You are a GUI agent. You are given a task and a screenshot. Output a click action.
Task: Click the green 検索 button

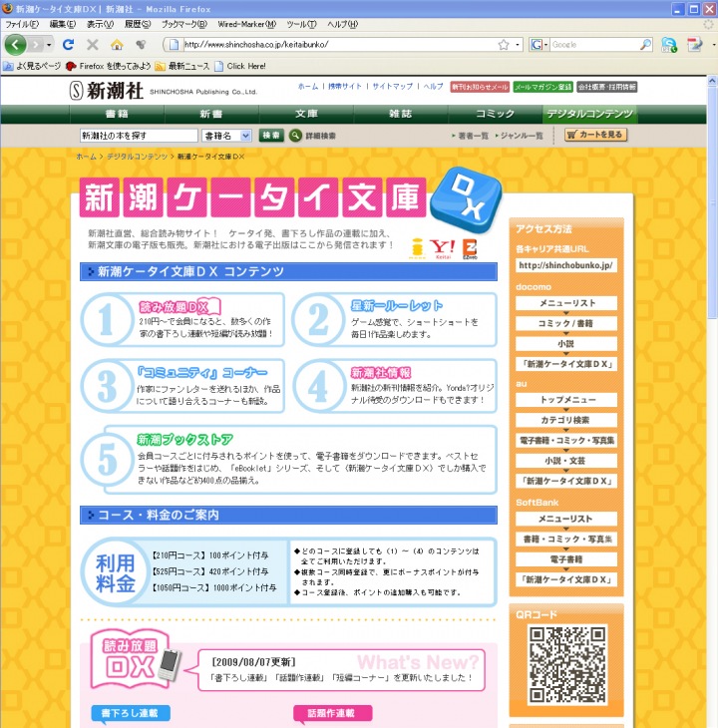coord(271,135)
